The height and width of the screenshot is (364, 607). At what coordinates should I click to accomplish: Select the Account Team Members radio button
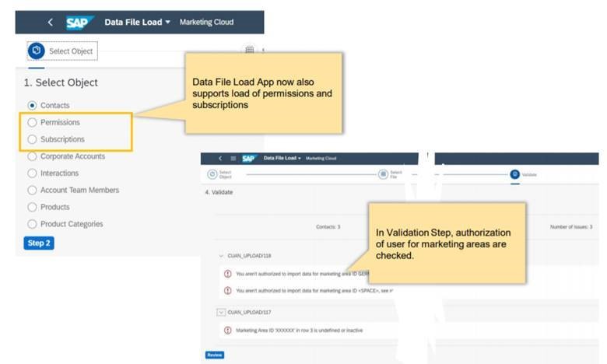(32, 190)
